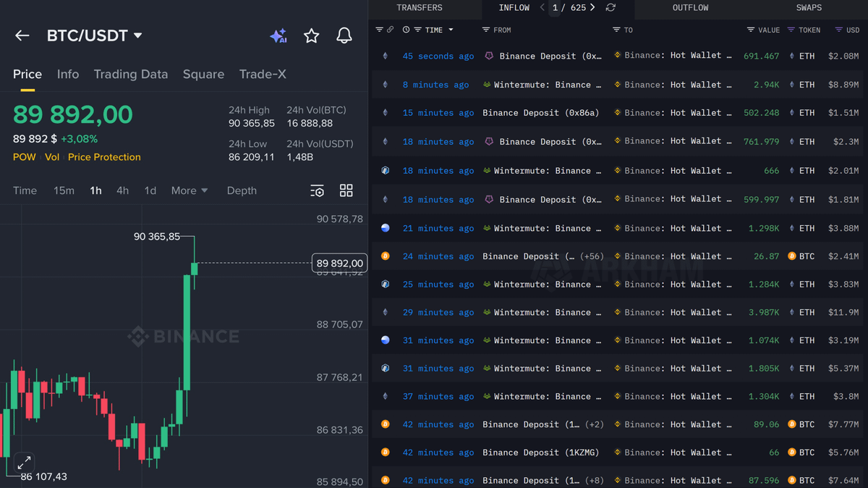Click the 26.87 BTC value
This screenshot has width=868, height=488.
pyautogui.click(x=767, y=256)
